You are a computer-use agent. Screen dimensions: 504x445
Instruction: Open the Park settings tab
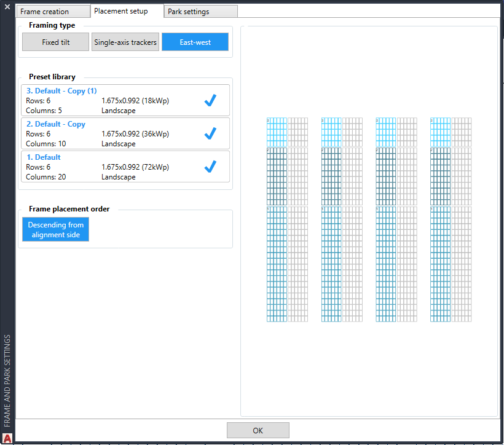tap(189, 12)
